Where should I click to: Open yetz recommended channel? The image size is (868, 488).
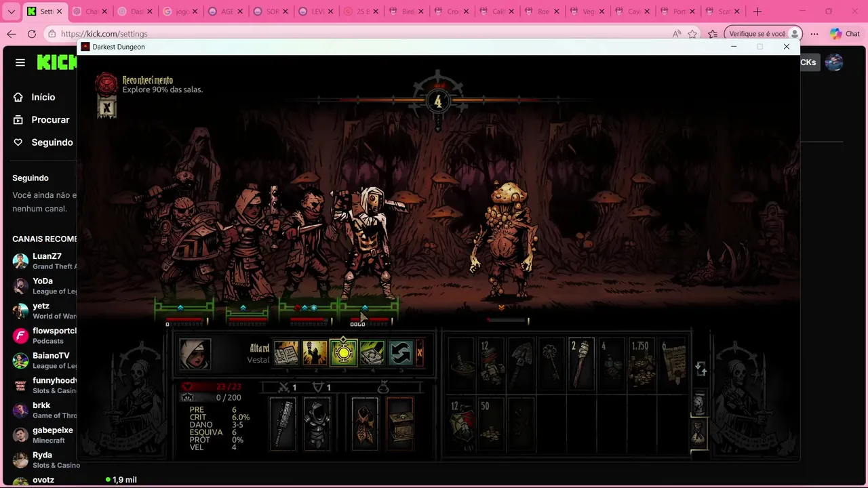coord(44,310)
